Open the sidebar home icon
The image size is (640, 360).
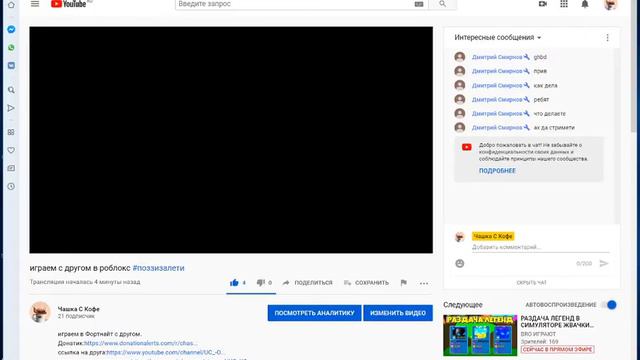click(11, 5)
